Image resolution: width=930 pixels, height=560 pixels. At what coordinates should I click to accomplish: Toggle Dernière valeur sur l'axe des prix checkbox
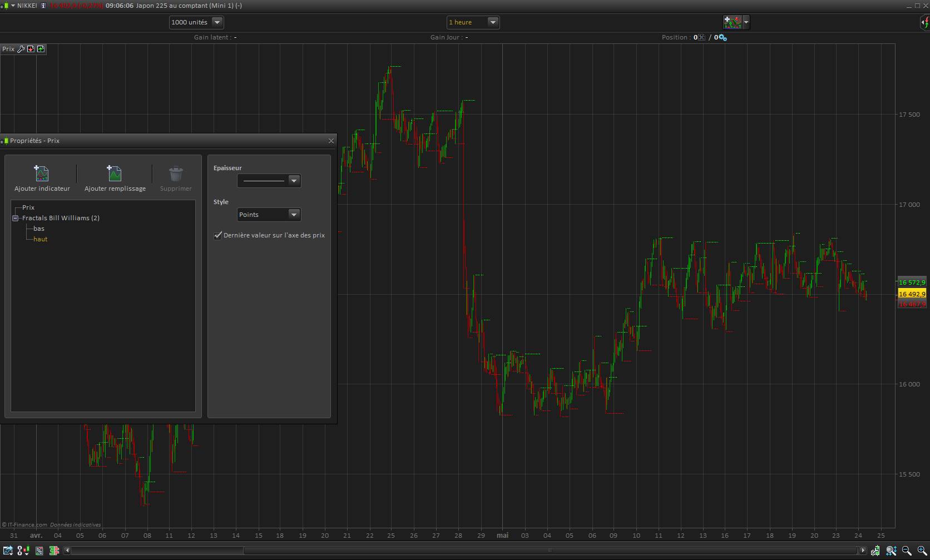tap(218, 235)
